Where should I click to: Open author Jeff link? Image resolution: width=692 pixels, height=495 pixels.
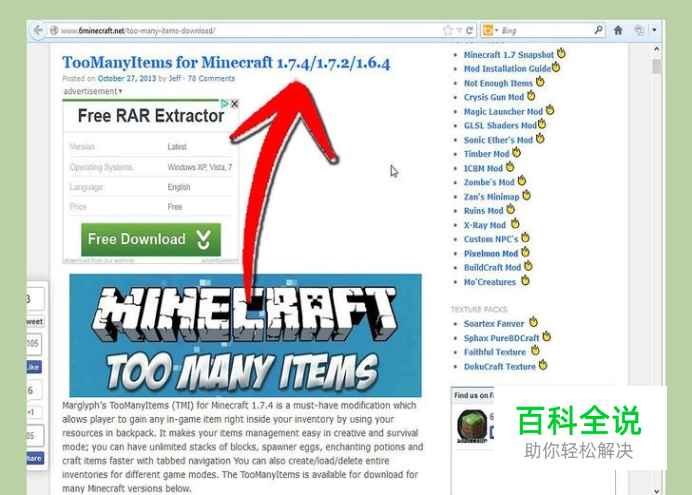click(x=175, y=79)
